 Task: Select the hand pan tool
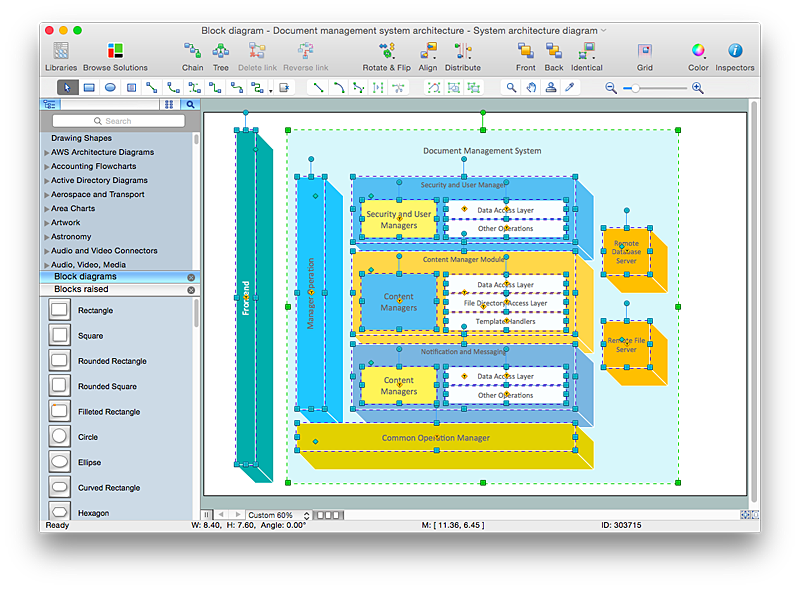tap(531, 88)
